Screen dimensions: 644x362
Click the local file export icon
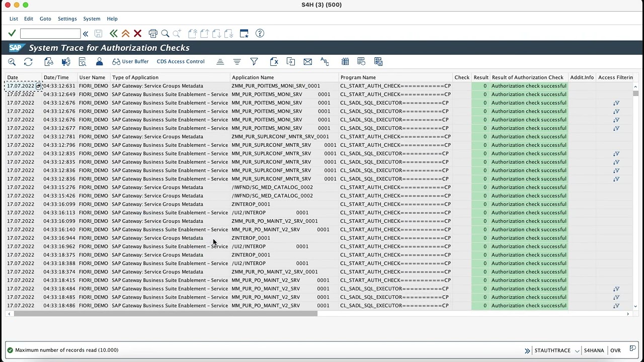(291, 62)
